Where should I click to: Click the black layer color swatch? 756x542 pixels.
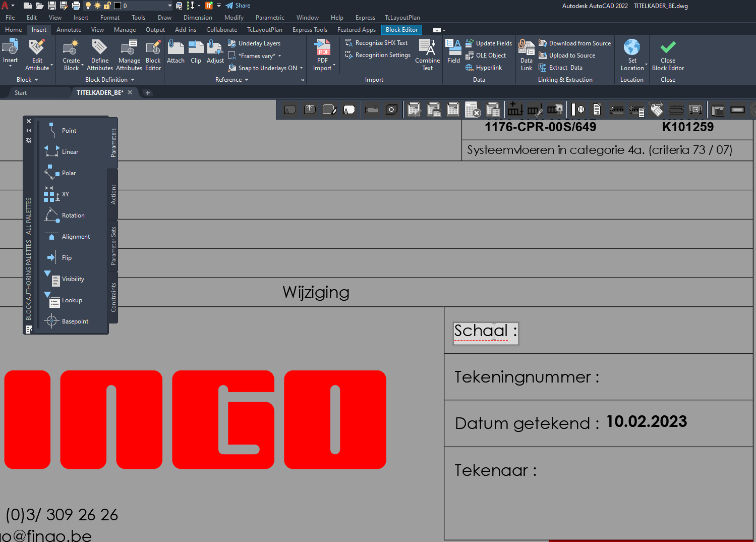pyautogui.click(x=118, y=6)
